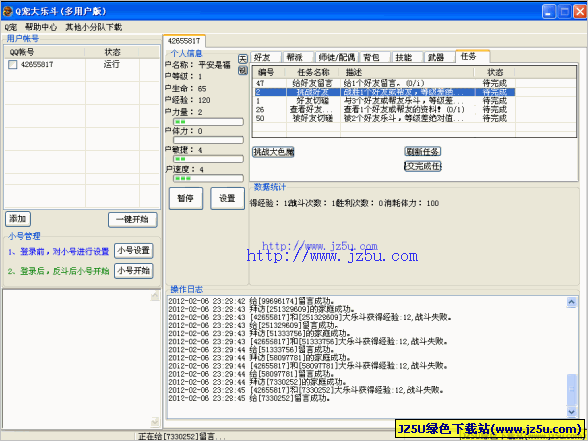This screenshot has width=588, height=441.
Task: Click the 体力 progress bar
Action: coord(208,140)
